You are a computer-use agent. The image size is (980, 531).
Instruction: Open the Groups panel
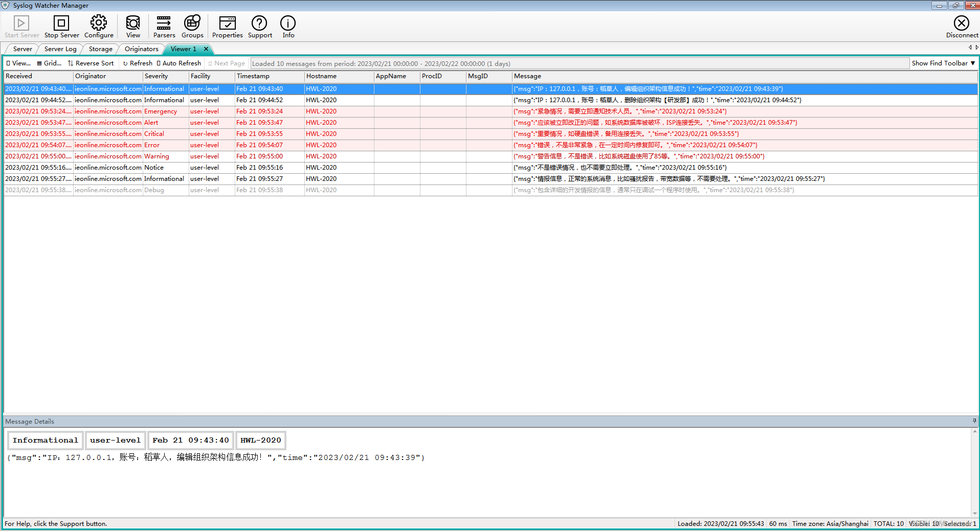(x=192, y=27)
